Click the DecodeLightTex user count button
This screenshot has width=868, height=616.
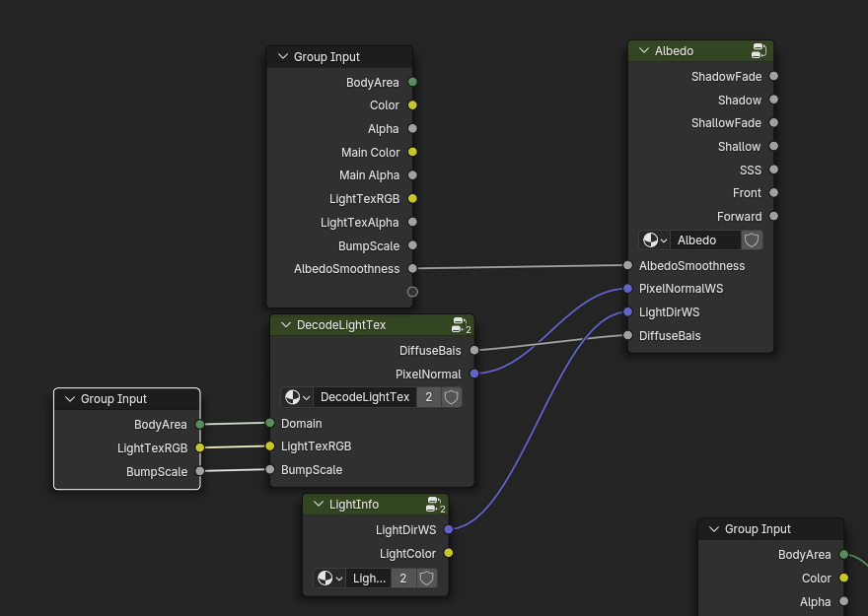pos(428,397)
